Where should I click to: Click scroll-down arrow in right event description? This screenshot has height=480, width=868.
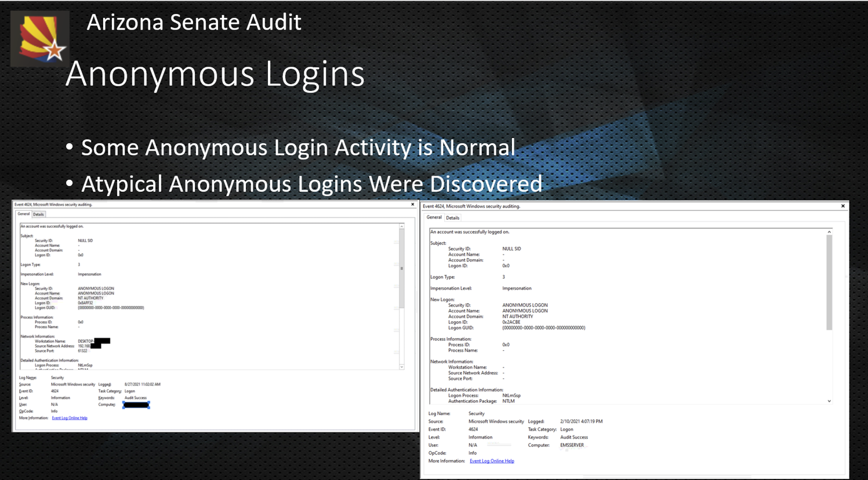pos(829,401)
